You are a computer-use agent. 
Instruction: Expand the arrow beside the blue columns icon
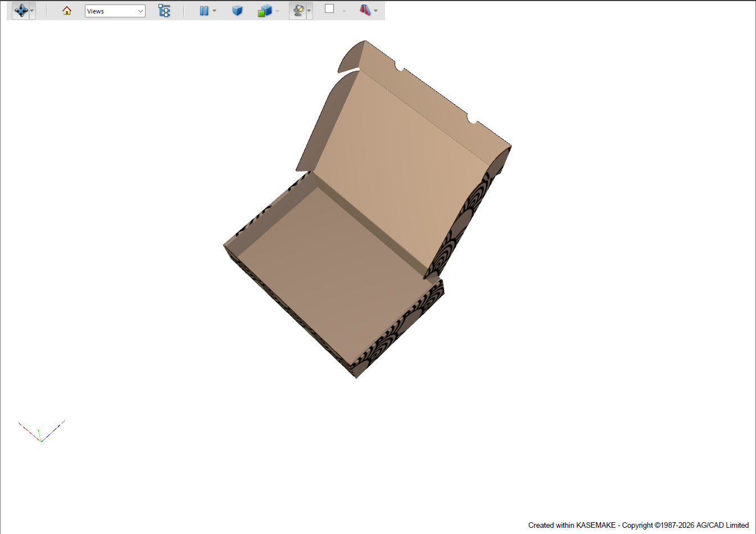point(214,11)
